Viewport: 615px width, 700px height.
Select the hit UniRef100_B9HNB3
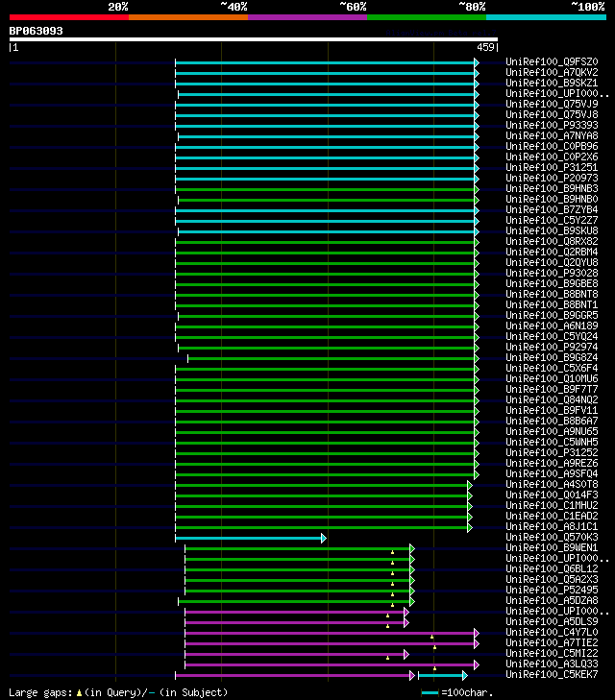point(552,189)
